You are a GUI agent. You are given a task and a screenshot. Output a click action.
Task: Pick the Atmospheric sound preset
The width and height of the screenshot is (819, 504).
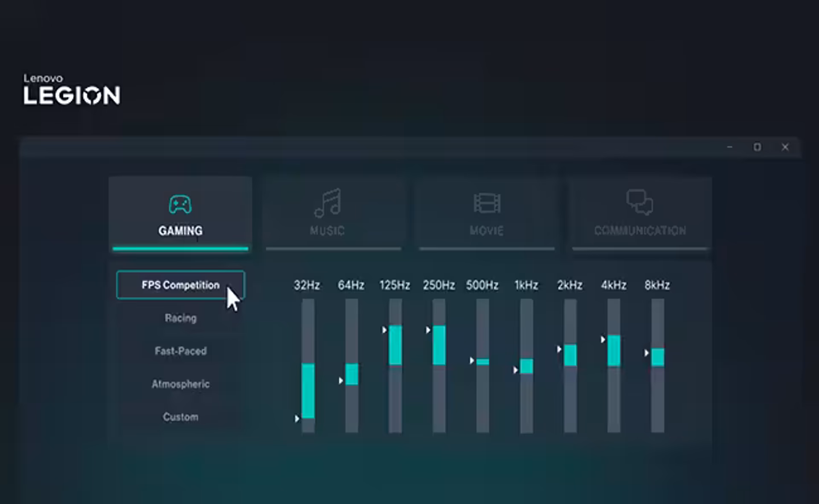pyautogui.click(x=180, y=384)
